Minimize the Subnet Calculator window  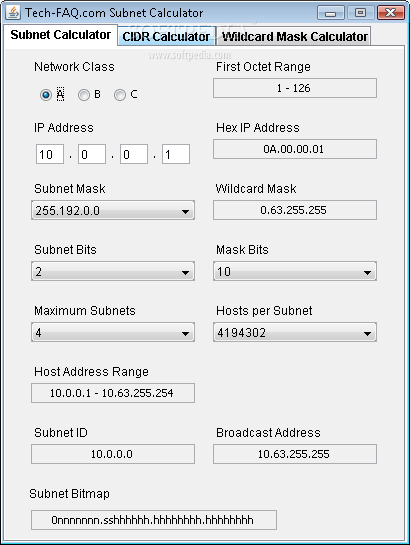tap(330, 13)
